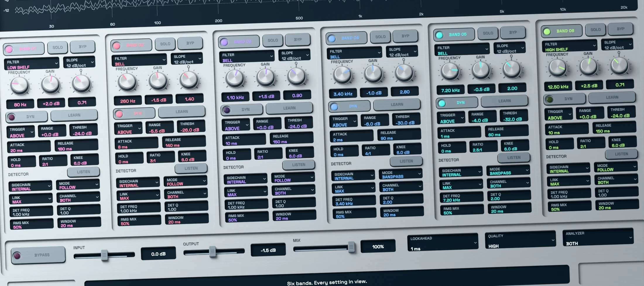Toggle the BAND 01 enable button
The image size is (644, 286).
click(24, 49)
